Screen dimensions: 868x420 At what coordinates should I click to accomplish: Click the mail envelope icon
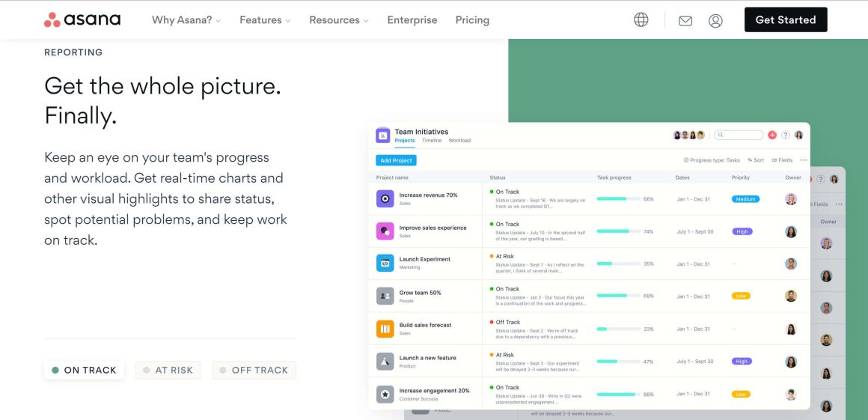[x=685, y=20]
